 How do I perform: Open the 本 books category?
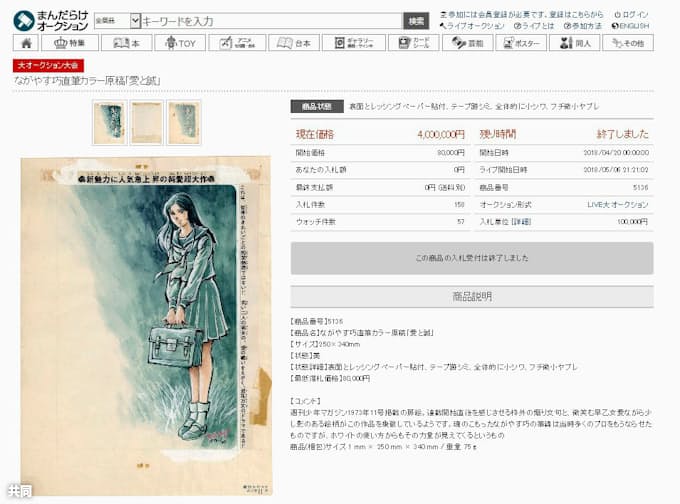tap(126, 43)
